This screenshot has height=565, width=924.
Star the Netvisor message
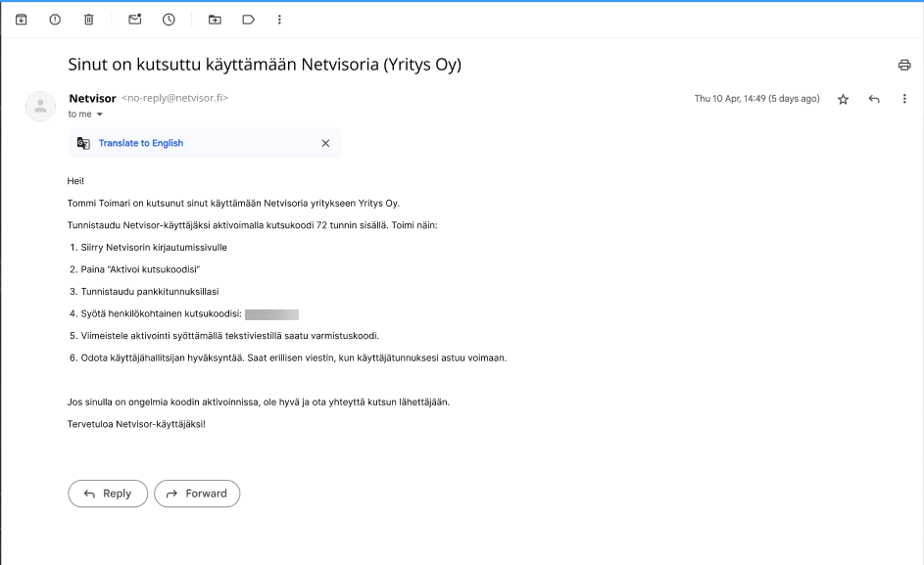pyautogui.click(x=844, y=99)
